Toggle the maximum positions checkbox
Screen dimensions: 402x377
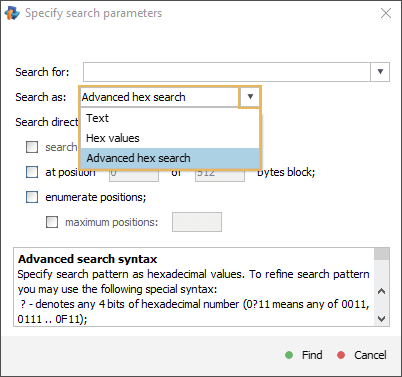[x=52, y=222]
